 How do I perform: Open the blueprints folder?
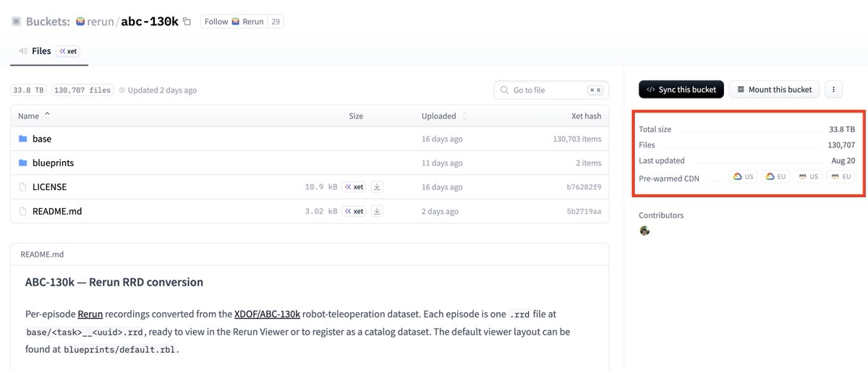point(53,163)
